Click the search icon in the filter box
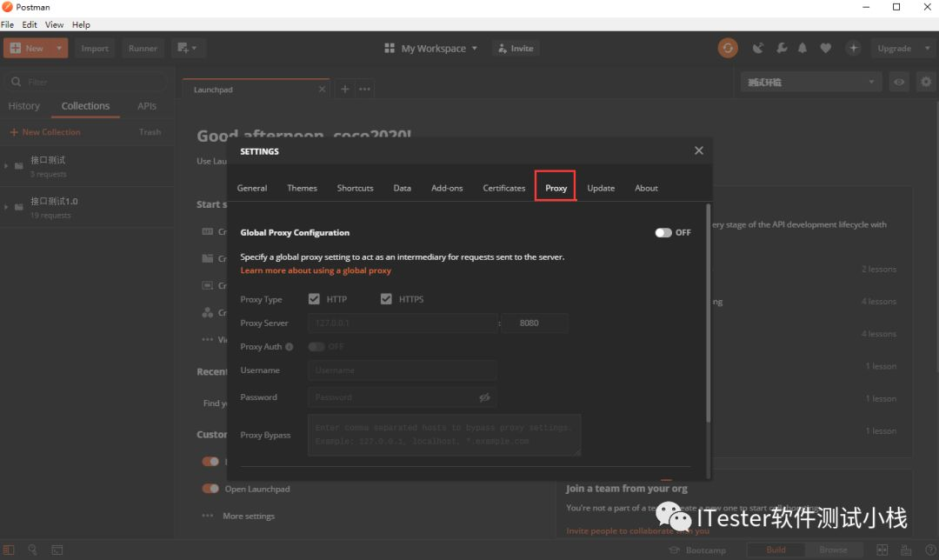939x560 pixels. (17, 82)
